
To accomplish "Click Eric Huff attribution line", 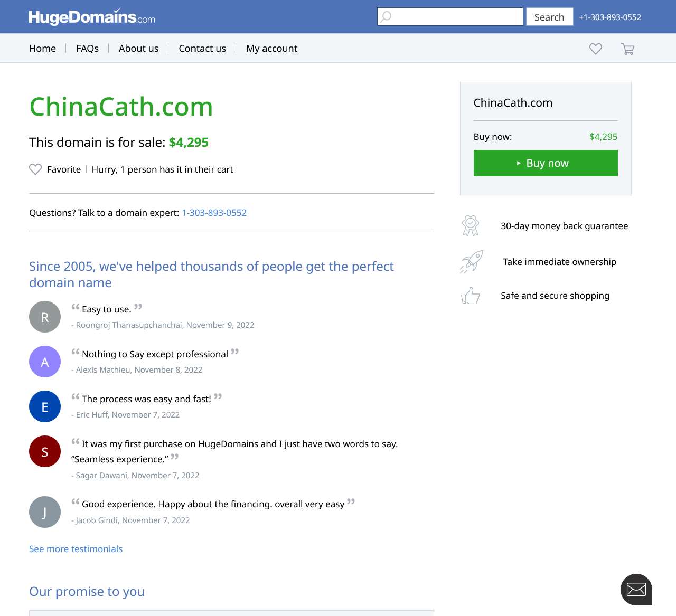I will (125, 415).
